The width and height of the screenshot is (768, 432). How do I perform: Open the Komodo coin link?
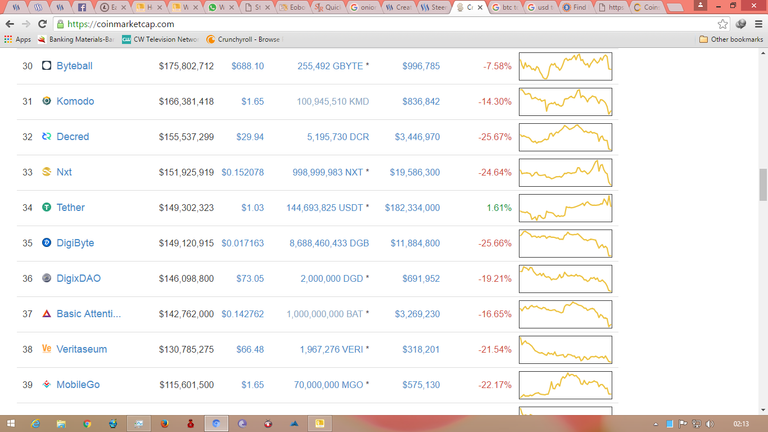pyautogui.click(x=75, y=101)
